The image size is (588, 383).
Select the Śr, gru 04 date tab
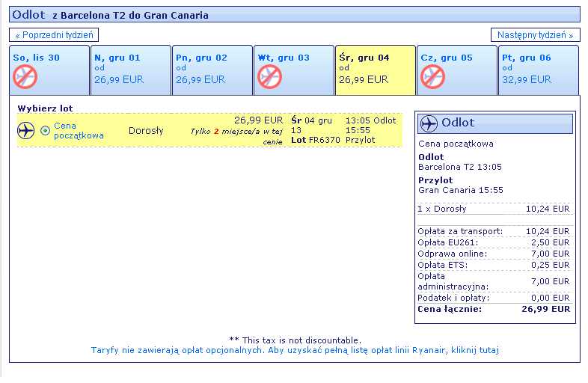click(x=376, y=70)
